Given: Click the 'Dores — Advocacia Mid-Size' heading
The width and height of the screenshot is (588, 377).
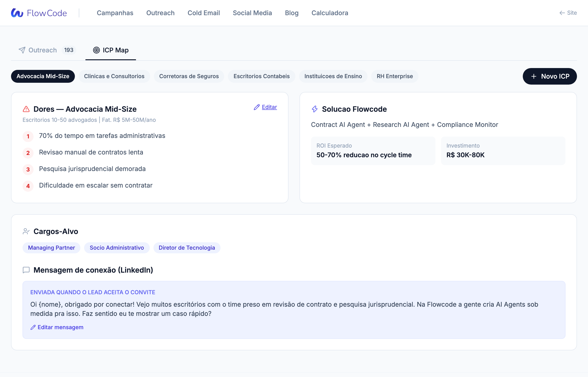Looking at the screenshot, I should [85, 109].
